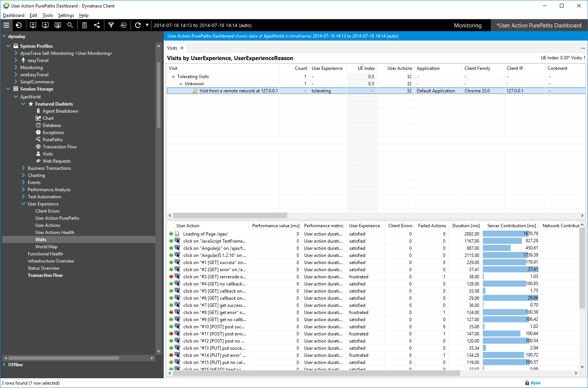Open the Tools menu
The height and width of the screenshot is (388, 588).
click(48, 15)
